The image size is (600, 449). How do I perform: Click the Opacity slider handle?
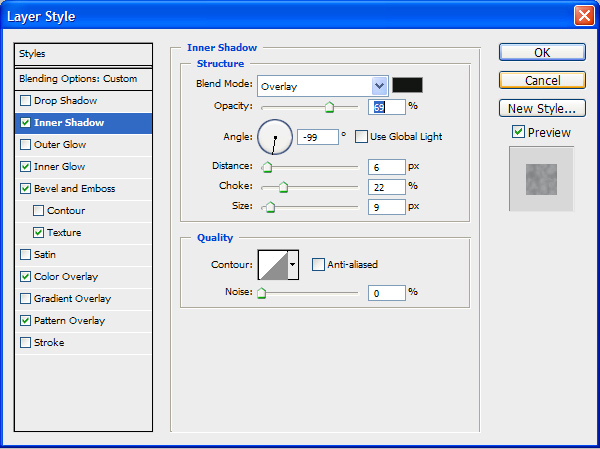pos(329,108)
